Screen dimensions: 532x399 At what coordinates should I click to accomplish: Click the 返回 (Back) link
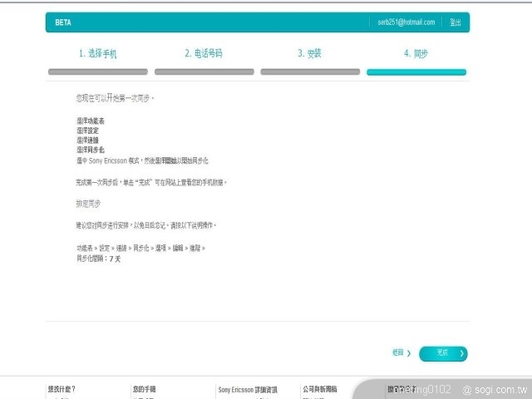(397, 353)
